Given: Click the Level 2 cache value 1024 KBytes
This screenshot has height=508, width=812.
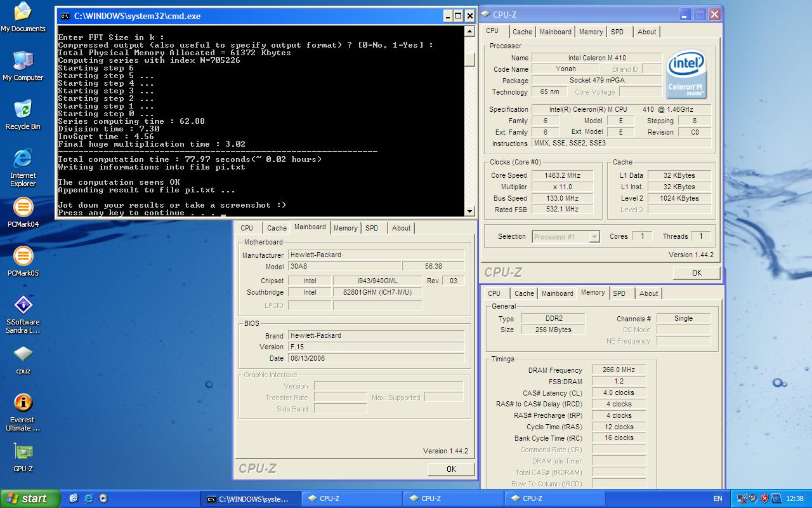Looking at the screenshot, I should (x=679, y=198).
